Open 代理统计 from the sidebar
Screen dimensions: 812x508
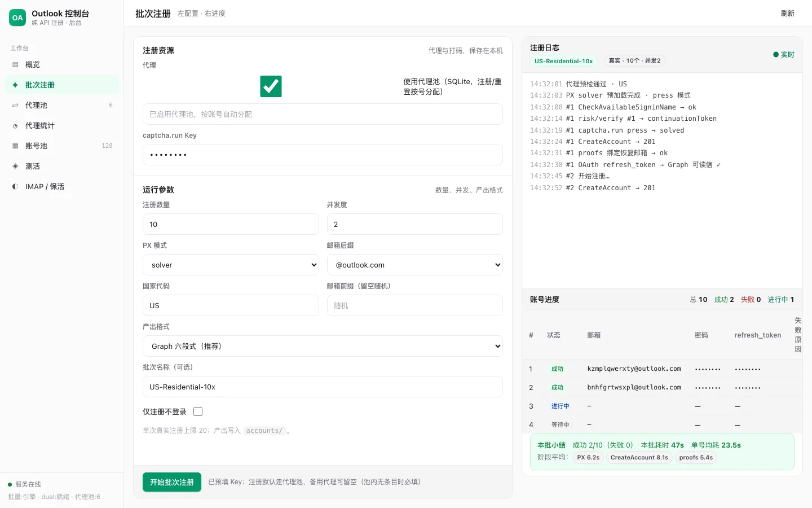pos(62,126)
